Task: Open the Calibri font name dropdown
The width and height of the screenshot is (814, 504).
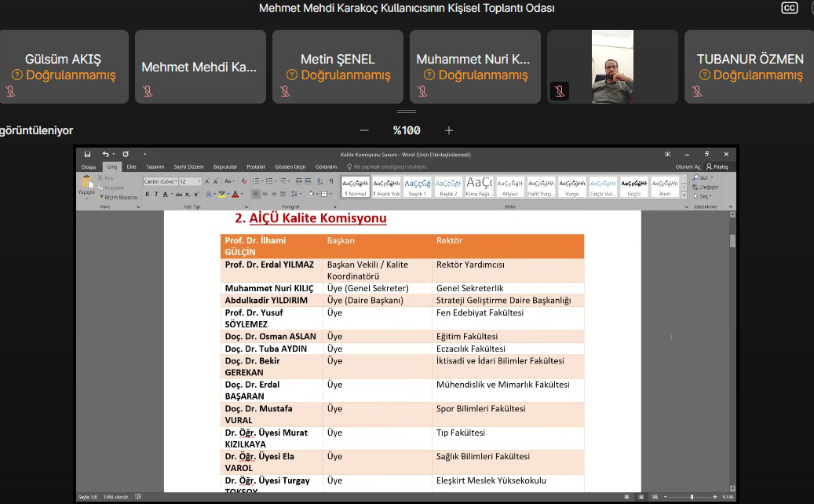Action: click(161, 181)
